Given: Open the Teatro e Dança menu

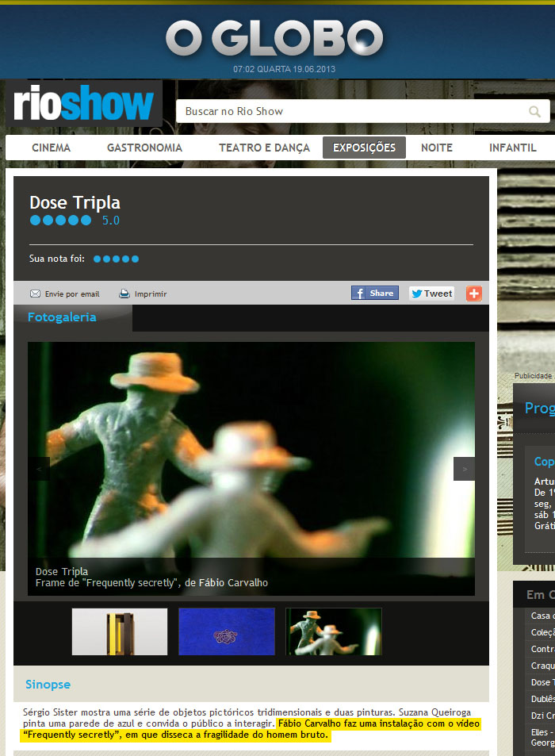Looking at the screenshot, I should [264, 148].
